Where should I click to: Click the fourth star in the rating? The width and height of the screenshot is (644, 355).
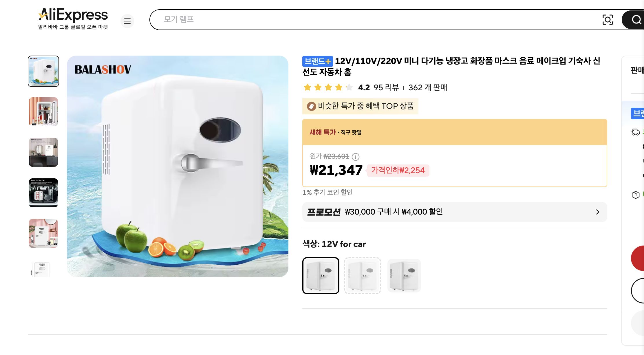pos(339,87)
